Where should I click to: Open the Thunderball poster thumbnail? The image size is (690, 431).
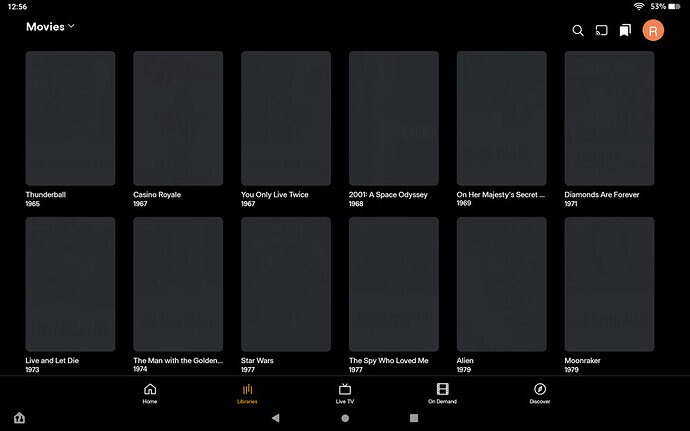tap(70, 118)
